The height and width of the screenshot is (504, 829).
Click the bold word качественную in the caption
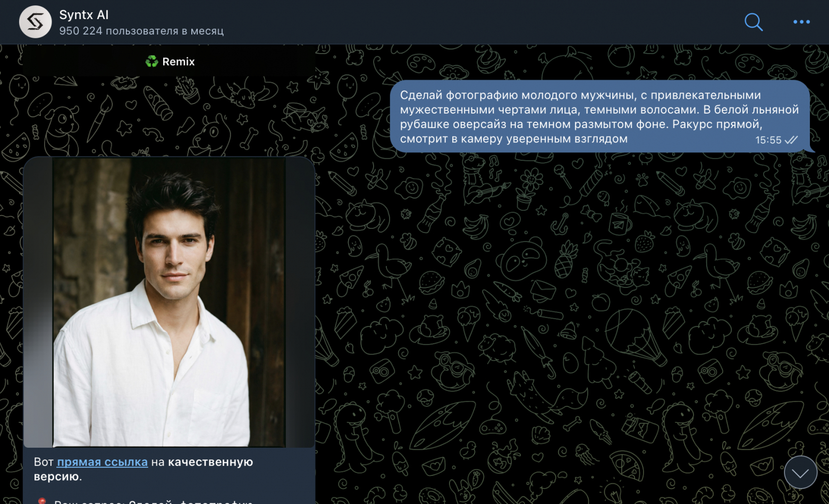click(210, 462)
